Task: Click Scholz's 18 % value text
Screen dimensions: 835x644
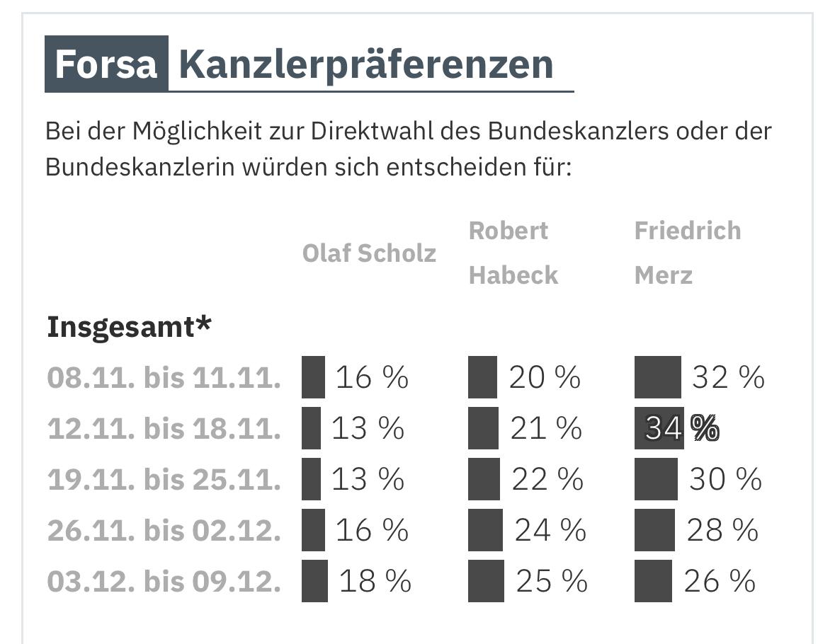Action: click(x=375, y=581)
